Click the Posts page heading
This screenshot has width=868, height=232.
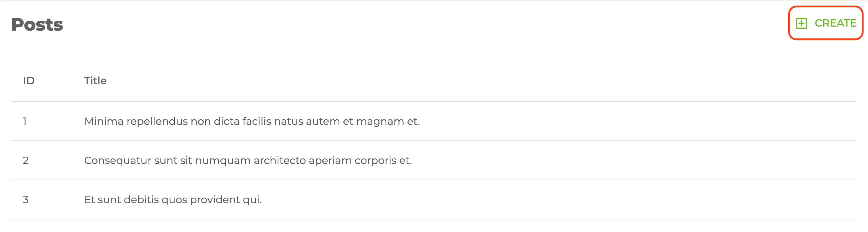pyautogui.click(x=37, y=25)
